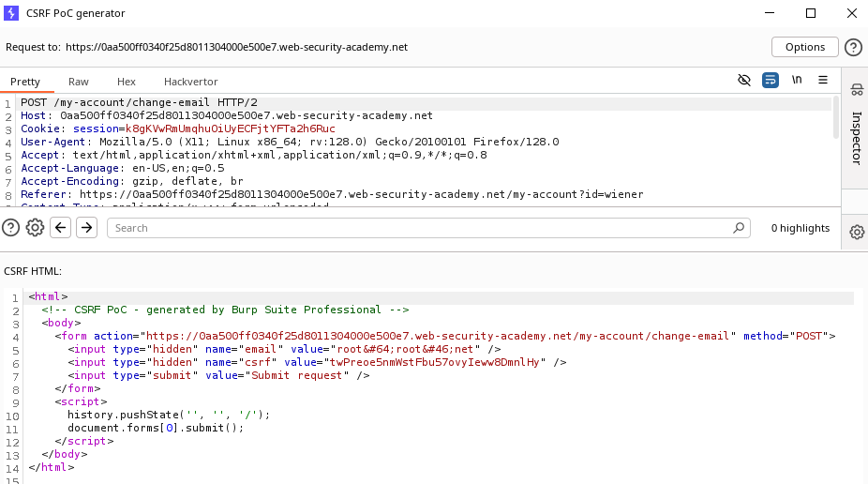Switch to the Hex tab
The image size is (868, 484).
tap(127, 82)
